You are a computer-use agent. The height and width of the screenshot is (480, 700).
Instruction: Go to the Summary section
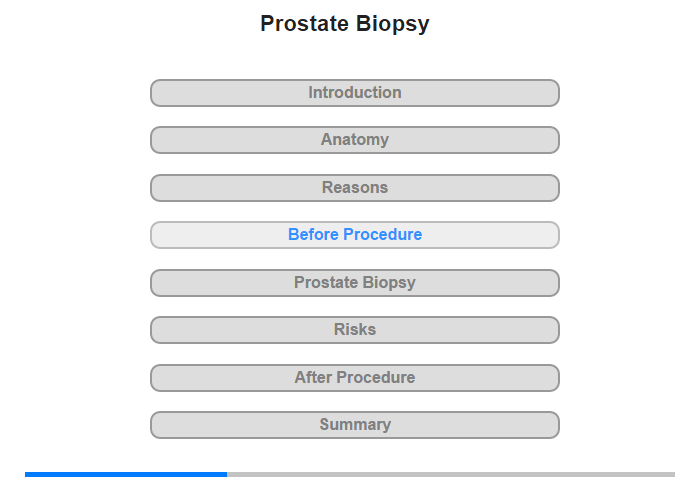click(355, 425)
